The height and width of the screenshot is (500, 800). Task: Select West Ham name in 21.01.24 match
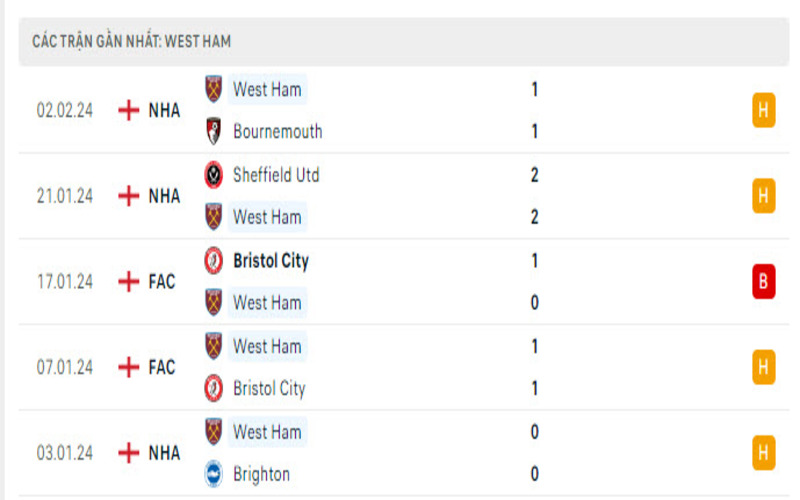pyautogui.click(x=267, y=217)
